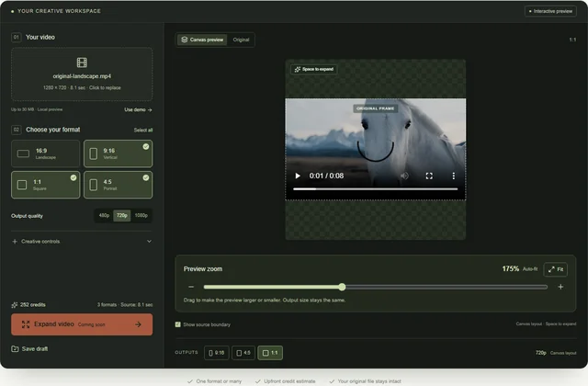Click the plus icon beside Creative controls
This screenshot has height=386, width=588.
click(15, 241)
